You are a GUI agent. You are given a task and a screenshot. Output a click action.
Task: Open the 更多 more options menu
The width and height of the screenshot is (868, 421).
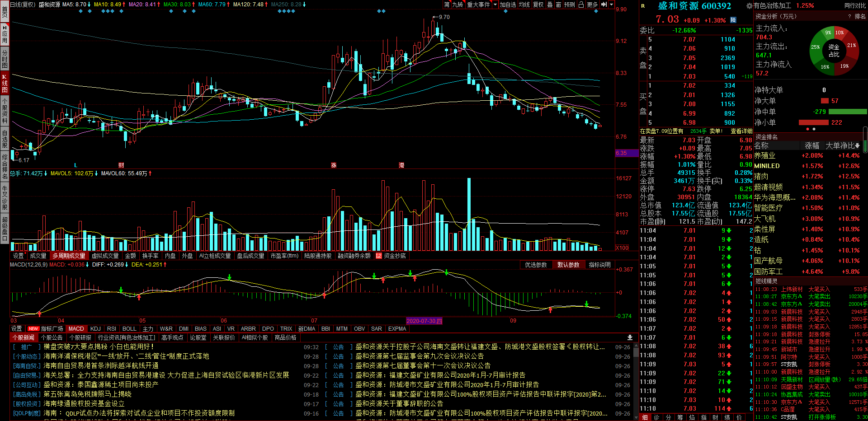592,5
